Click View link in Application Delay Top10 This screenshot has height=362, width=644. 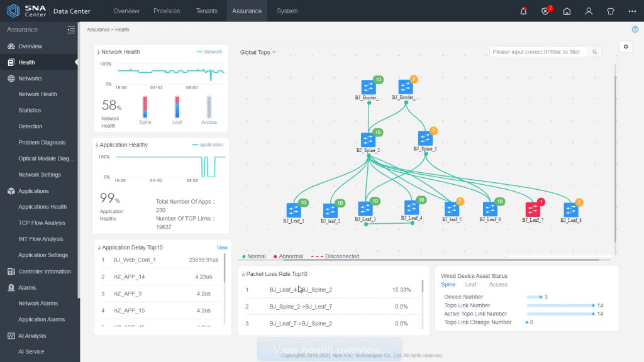tap(222, 248)
